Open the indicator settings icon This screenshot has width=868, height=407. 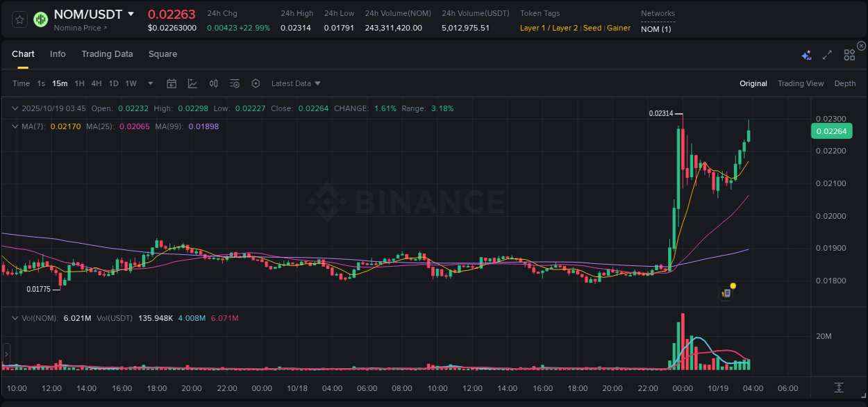[x=234, y=83]
